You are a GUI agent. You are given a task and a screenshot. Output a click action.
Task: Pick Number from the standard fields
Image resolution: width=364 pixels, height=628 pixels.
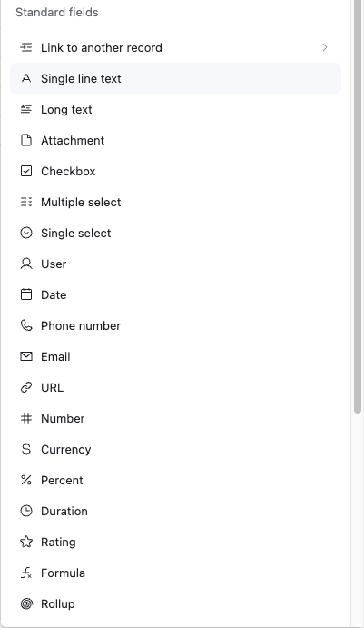[x=175, y=418]
